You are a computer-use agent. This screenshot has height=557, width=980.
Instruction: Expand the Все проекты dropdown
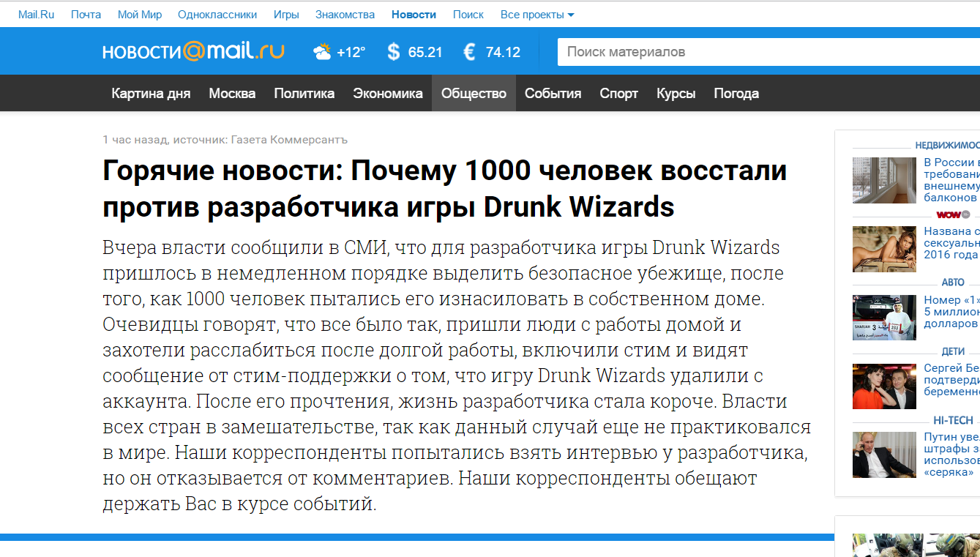click(537, 15)
